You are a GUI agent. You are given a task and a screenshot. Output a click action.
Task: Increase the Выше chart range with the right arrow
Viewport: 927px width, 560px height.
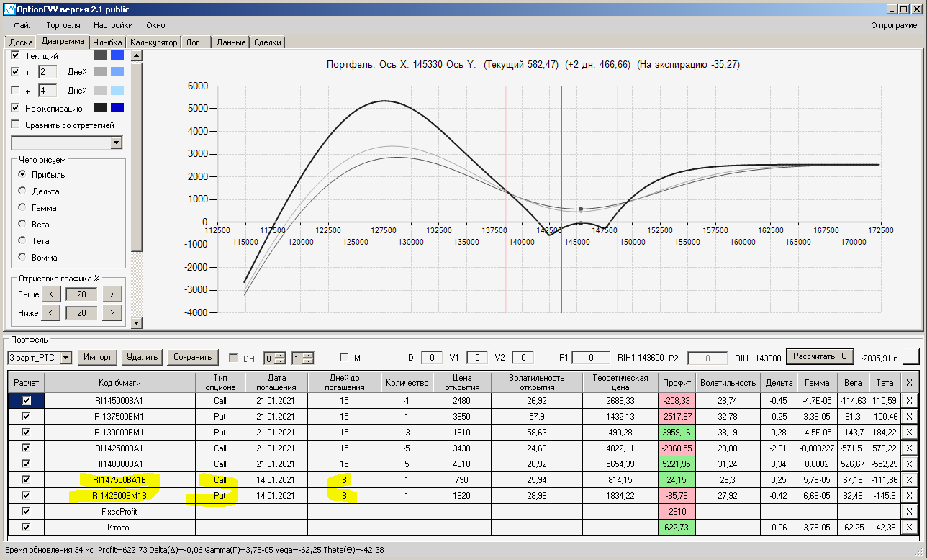[112, 294]
